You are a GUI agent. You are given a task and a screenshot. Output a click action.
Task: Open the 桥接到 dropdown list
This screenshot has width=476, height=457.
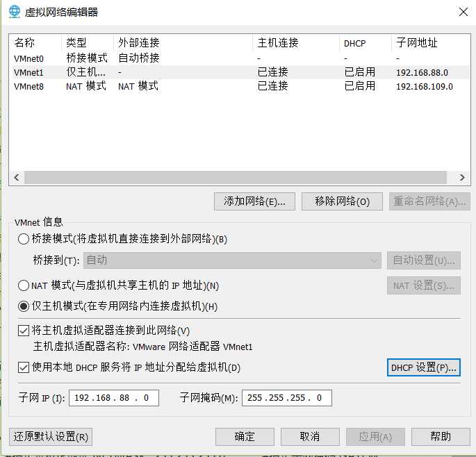(232, 260)
